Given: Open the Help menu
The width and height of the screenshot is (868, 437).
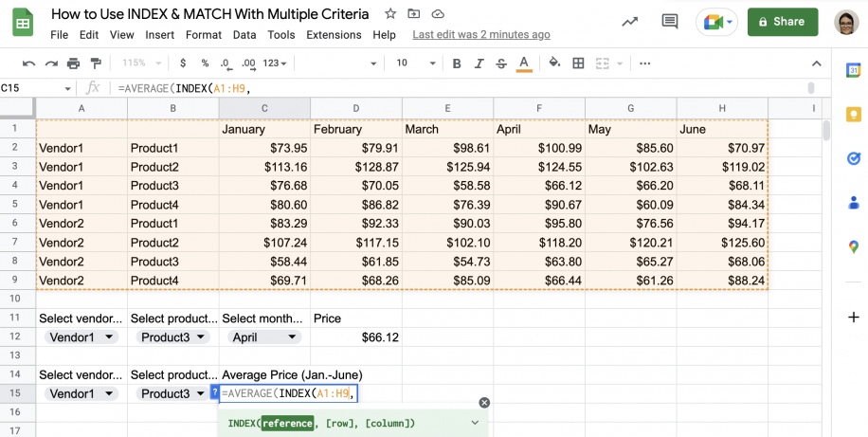Looking at the screenshot, I should tap(384, 35).
